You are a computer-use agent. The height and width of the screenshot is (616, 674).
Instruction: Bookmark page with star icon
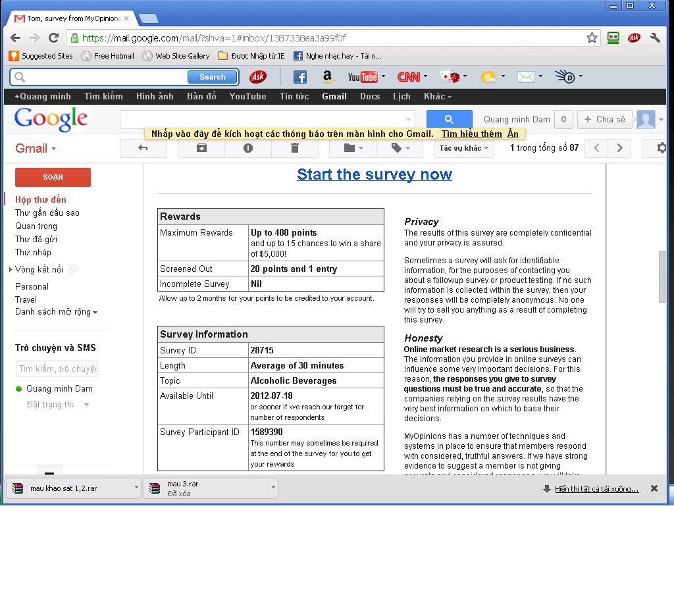pyautogui.click(x=592, y=38)
